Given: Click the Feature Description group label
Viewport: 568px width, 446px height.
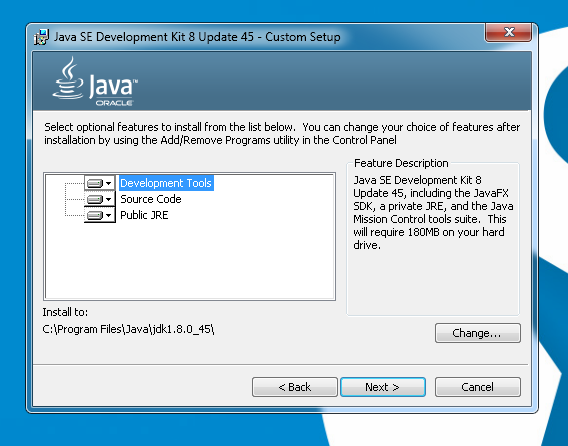Looking at the screenshot, I should (x=401, y=163).
